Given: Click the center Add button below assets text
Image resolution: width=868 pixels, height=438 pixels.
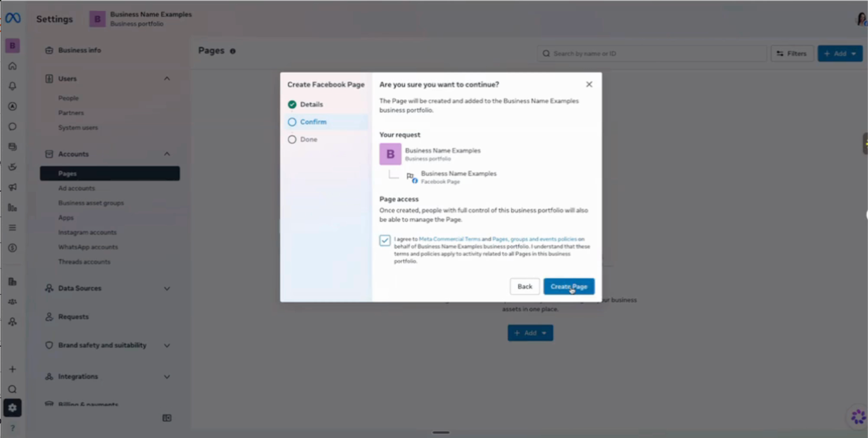Looking at the screenshot, I should [x=530, y=333].
